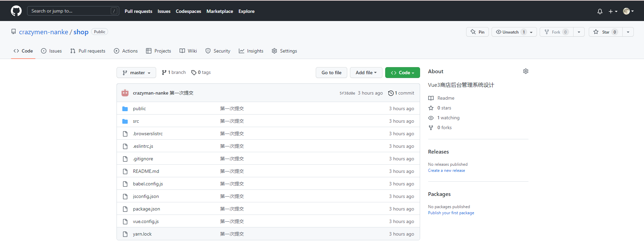Expand the Star lists dropdown arrow
644x242 pixels.
click(628, 32)
